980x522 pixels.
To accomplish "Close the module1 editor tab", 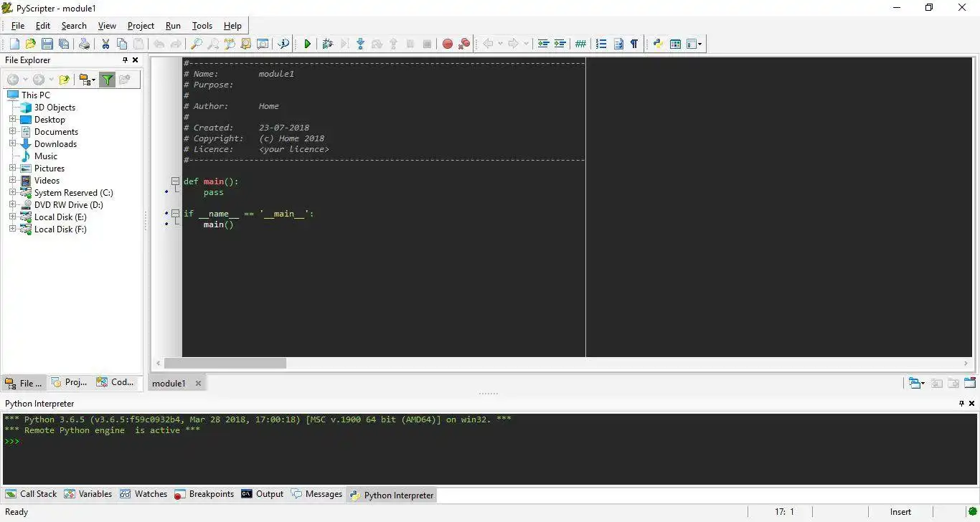I will tap(199, 384).
